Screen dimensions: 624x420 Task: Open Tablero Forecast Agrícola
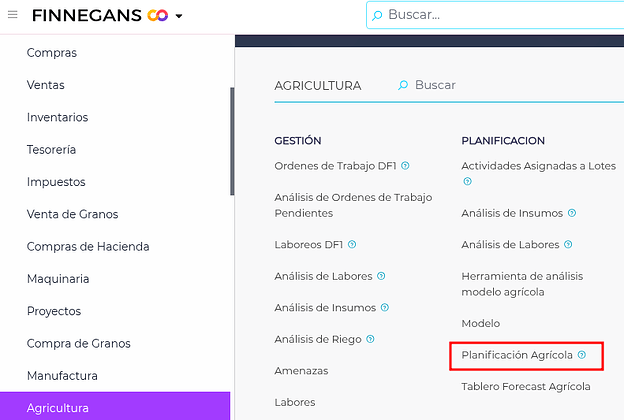pyautogui.click(x=526, y=387)
